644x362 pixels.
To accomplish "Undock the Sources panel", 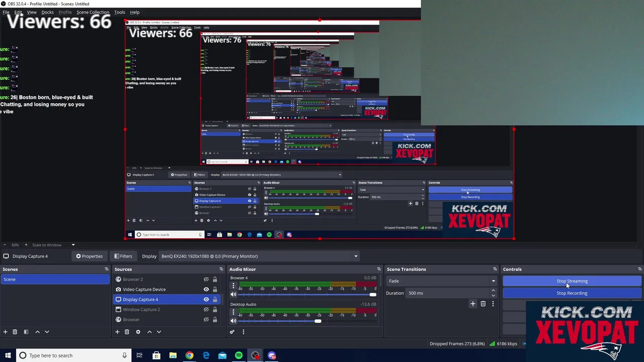I will pyautogui.click(x=221, y=269).
